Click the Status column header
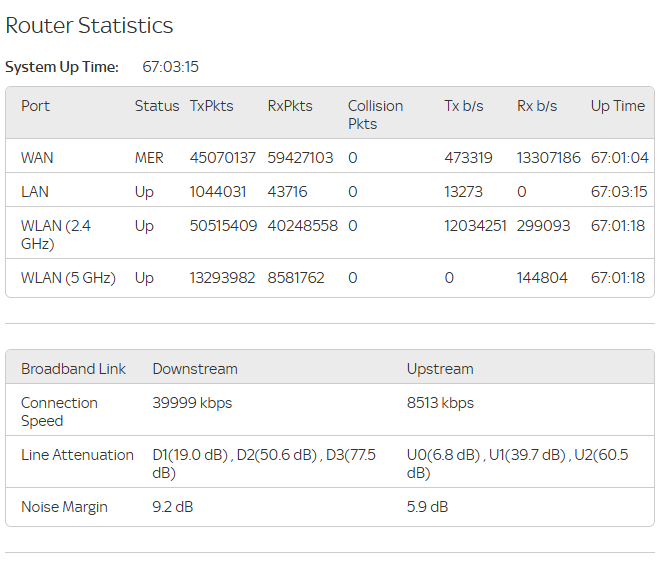 click(x=157, y=106)
